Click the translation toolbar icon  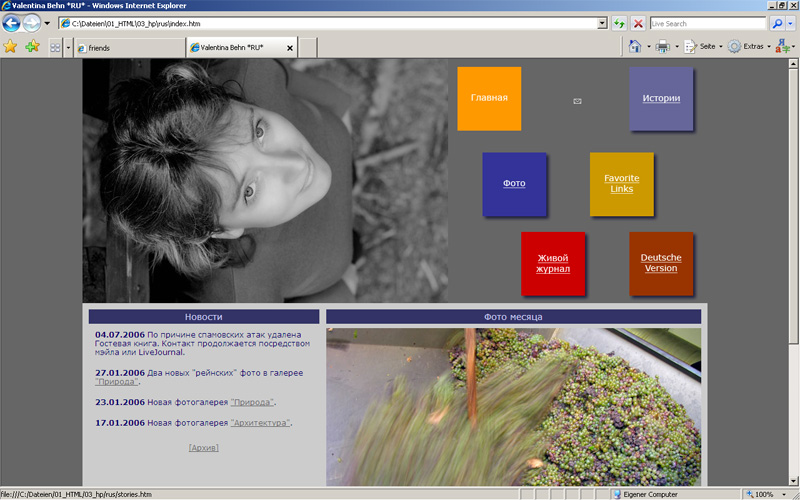pyautogui.click(x=784, y=46)
